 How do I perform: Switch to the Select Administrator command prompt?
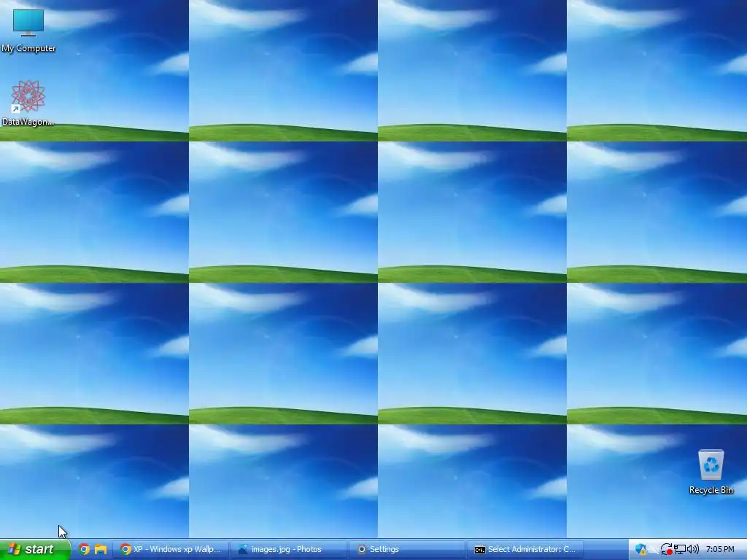tap(525, 549)
